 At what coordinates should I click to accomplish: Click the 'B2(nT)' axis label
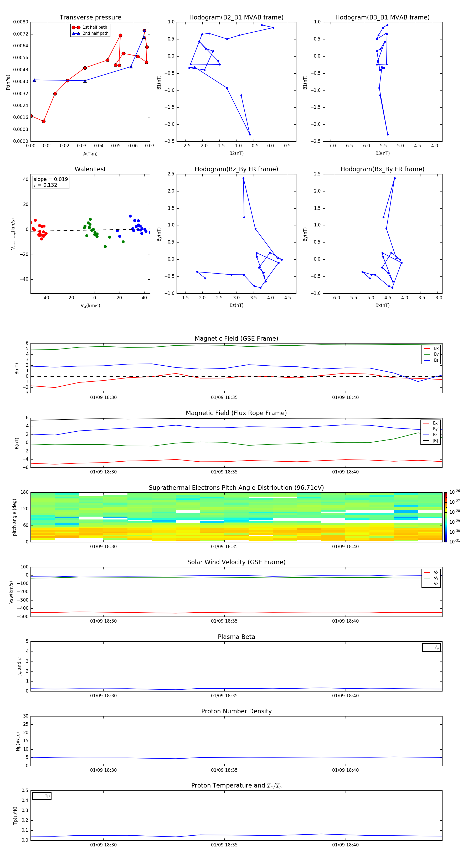[236, 153]
